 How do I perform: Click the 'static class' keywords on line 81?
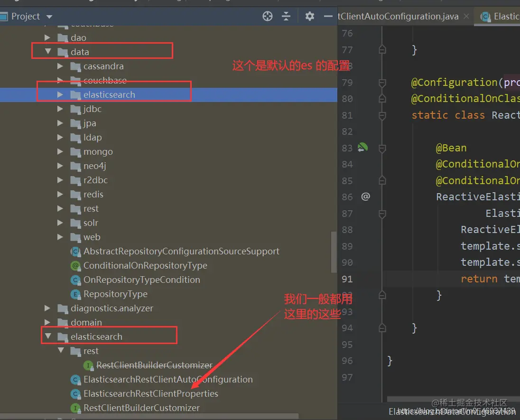(448, 115)
